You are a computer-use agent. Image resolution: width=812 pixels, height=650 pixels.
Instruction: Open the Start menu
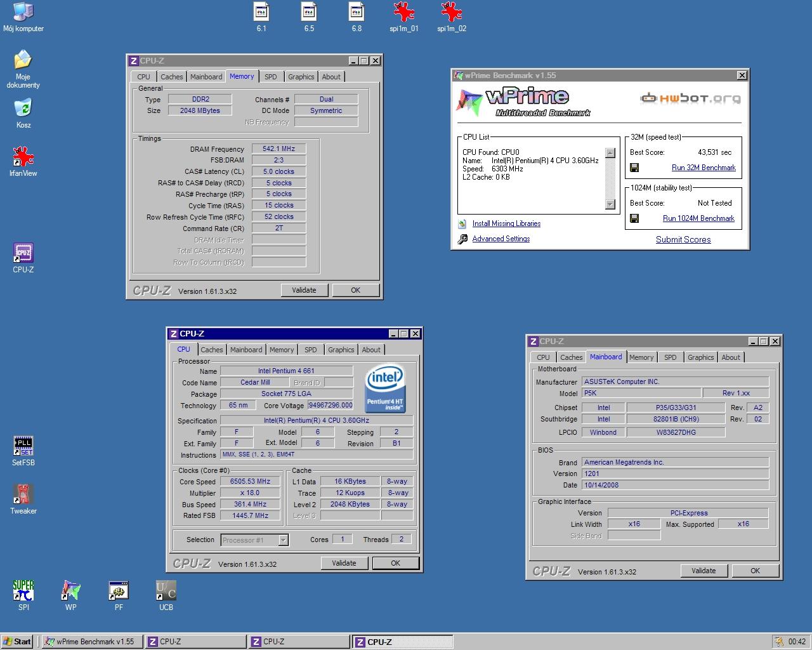pyautogui.click(x=17, y=642)
